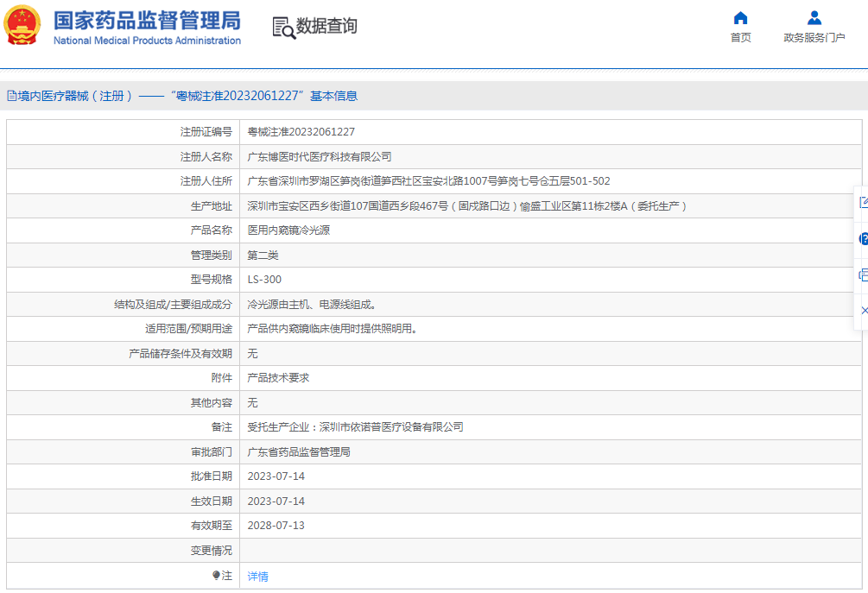Viewport: 868px width, 593px height.
Task: Click the 管理类别 row label
Action: tap(212, 255)
